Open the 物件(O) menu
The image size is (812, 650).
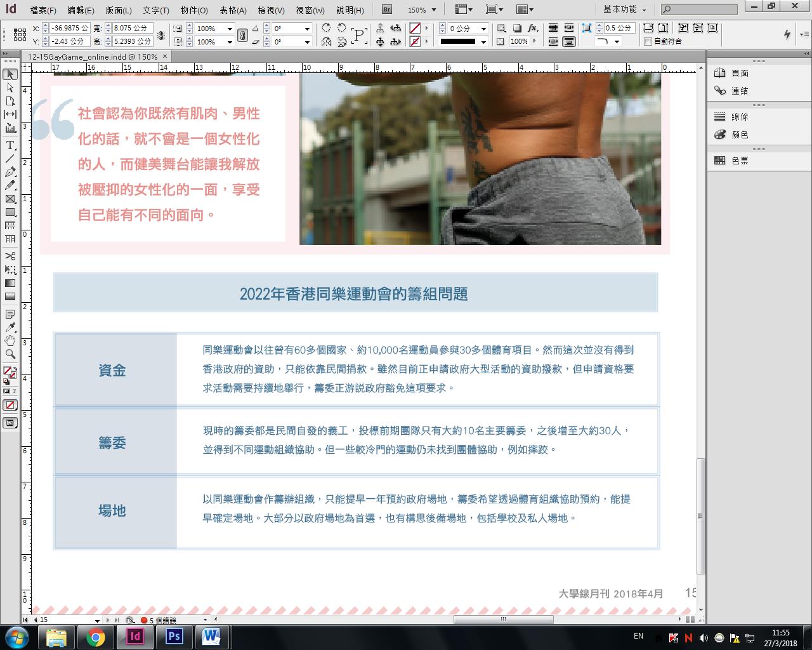point(194,10)
